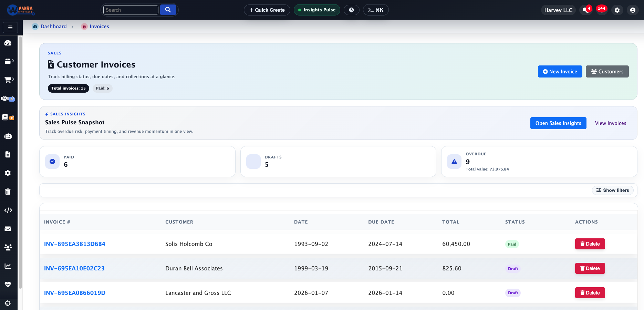
Task: Open the line chart icon in sidebar
Action: (8, 266)
